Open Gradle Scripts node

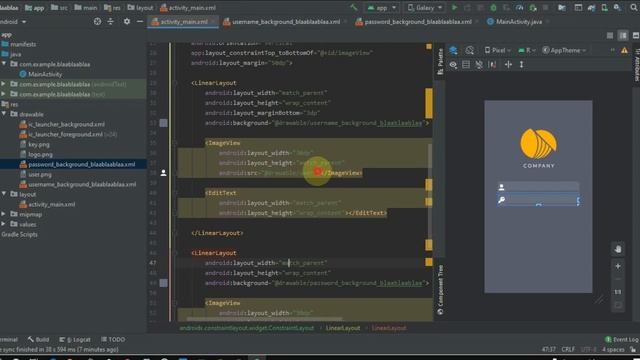(19, 234)
